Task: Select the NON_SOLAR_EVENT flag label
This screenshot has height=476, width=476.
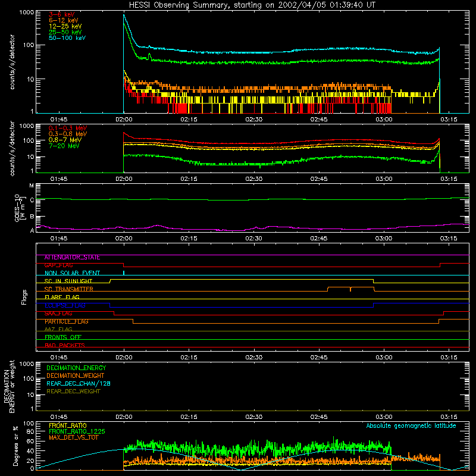Action: click(72, 273)
